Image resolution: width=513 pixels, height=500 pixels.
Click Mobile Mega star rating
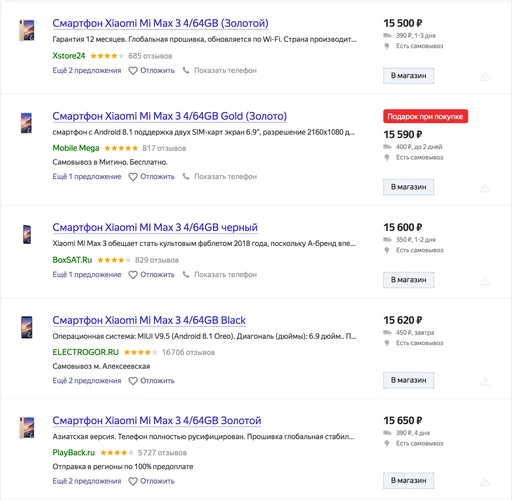(x=121, y=148)
